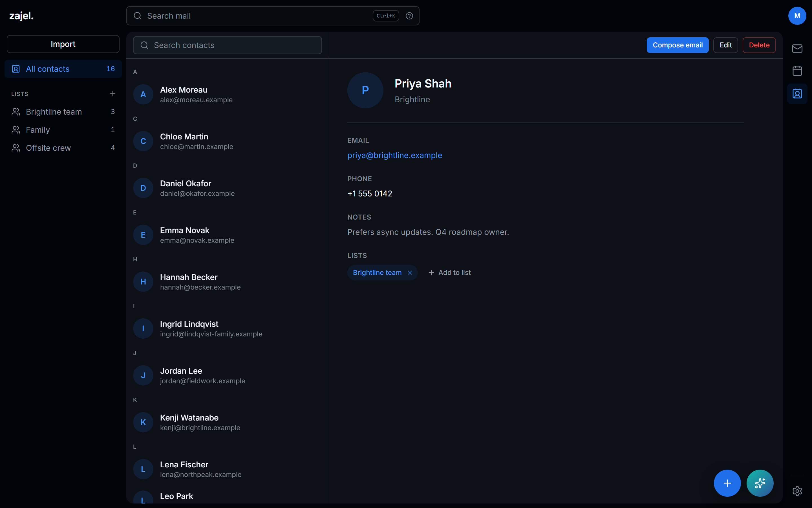812x508 pixels.
Task: Select contact Hannah Becker
Action: tap(227, 282)
